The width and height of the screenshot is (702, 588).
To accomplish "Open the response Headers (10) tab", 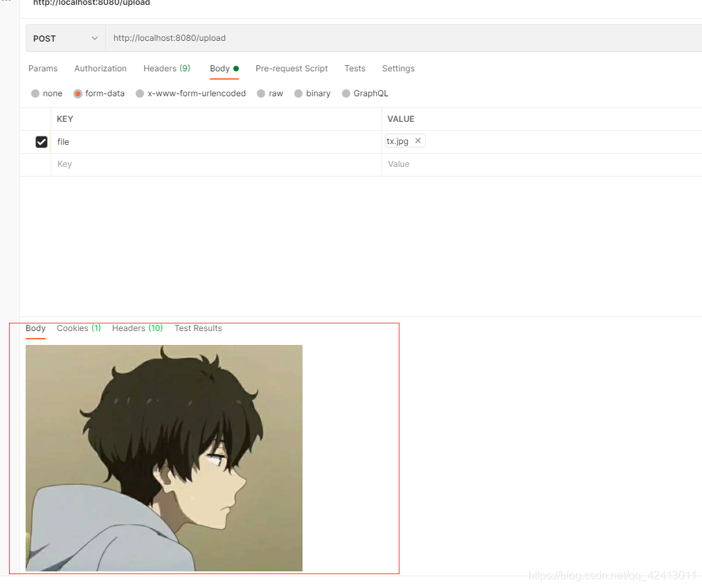I will pyautogui.click(x=138, y=328).
